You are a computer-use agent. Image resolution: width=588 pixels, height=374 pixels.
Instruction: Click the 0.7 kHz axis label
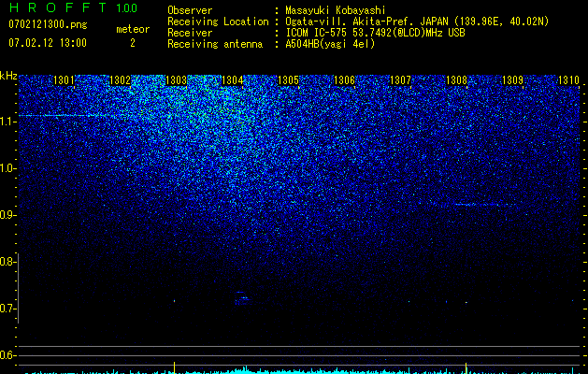coord(7,309)
